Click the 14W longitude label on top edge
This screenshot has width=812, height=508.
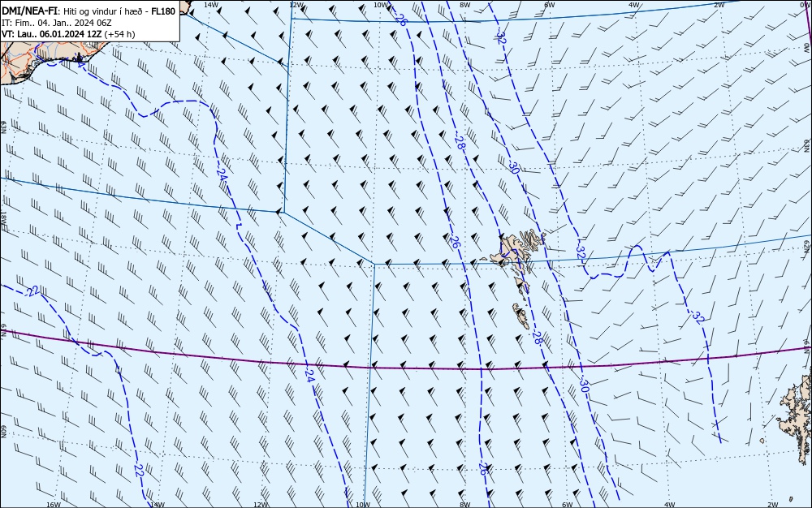[x=211, y=5]
